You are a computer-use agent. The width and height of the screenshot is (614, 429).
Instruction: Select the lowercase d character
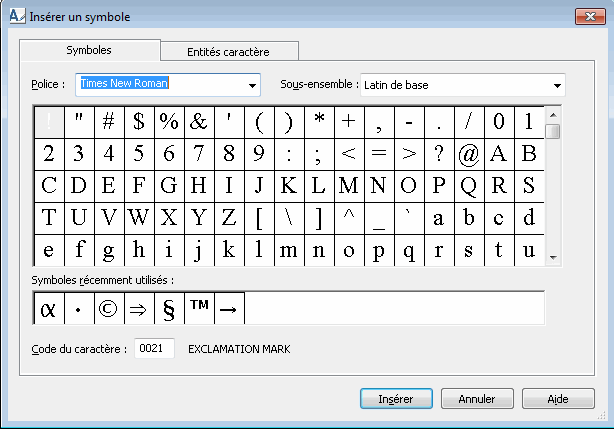coord(529,218)
